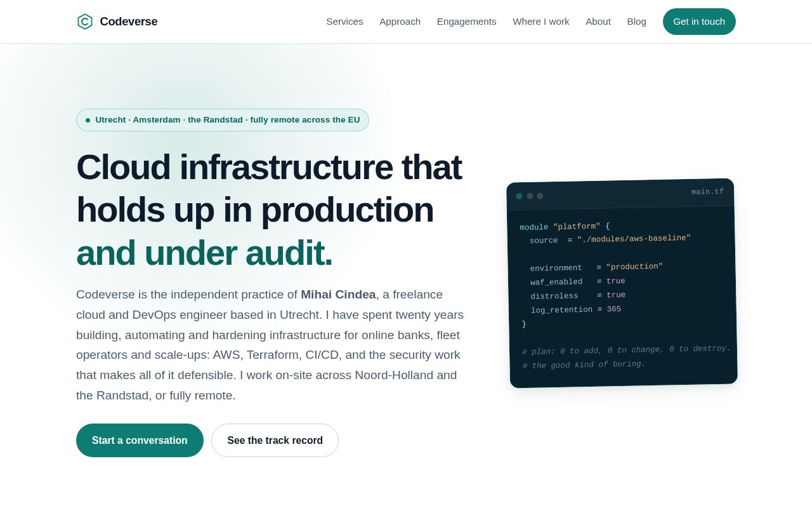Click the source aws-baseline code line
Viewport: 812px width, 508px height.
coord(610,239)
